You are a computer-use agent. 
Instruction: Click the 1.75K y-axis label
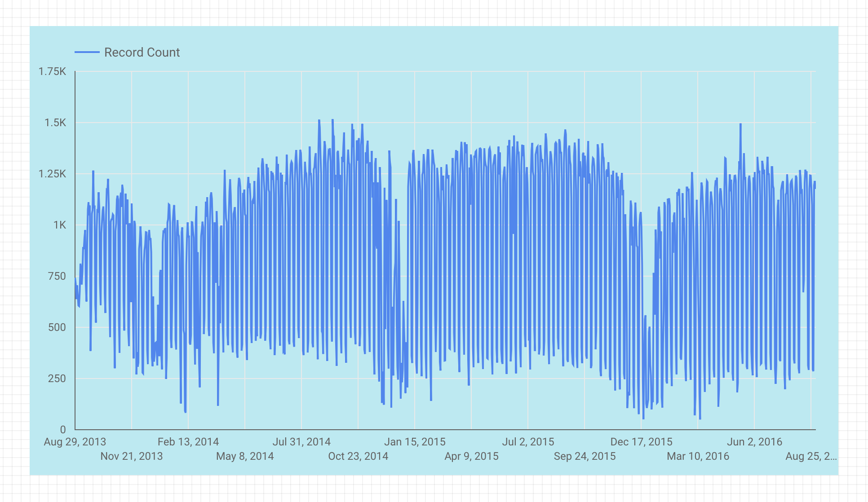click(52, 71)
